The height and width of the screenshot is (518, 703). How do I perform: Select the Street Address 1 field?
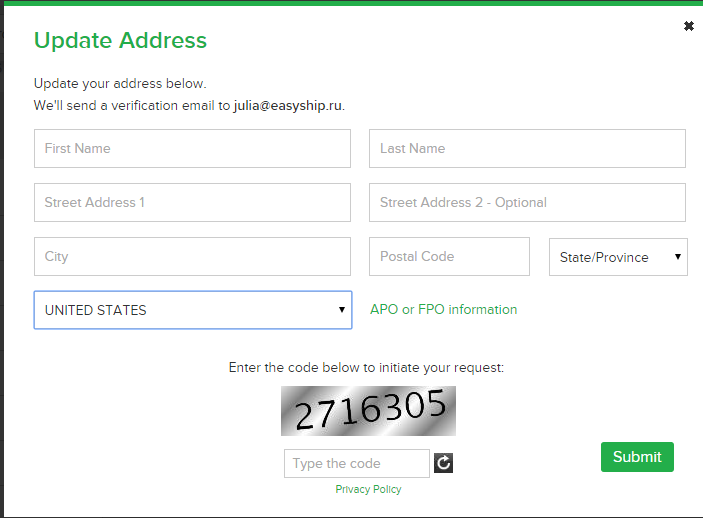192,202
